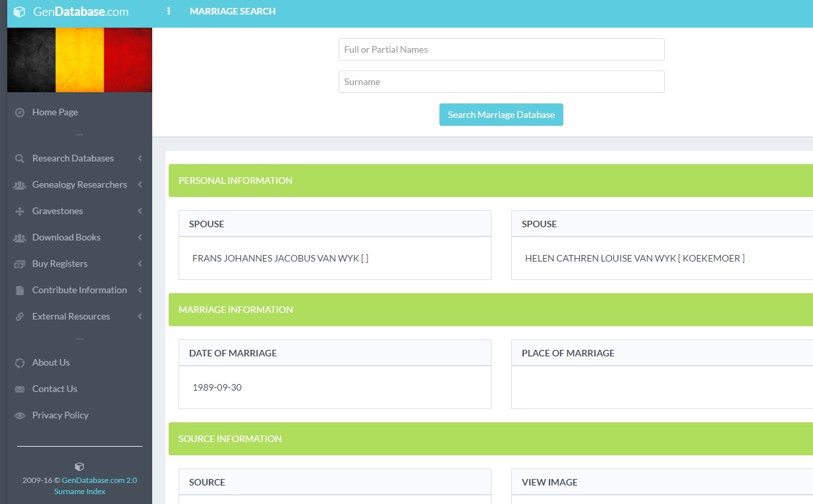Click the PERSONAL INFORMATION section header
Screen dimensions: 813x504
[x=491, y=181]
